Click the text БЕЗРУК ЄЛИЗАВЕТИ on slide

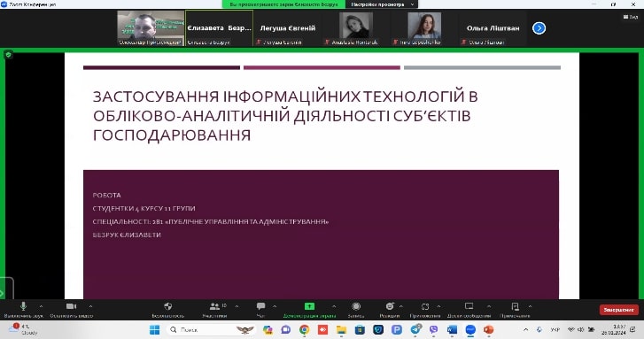(x=127, y=235)
